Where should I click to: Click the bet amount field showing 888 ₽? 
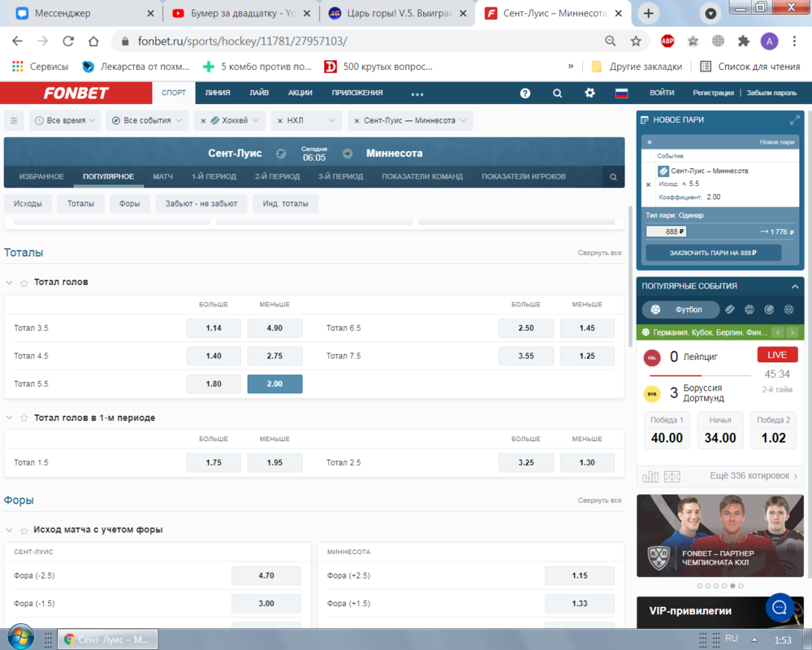coord(666,232)
